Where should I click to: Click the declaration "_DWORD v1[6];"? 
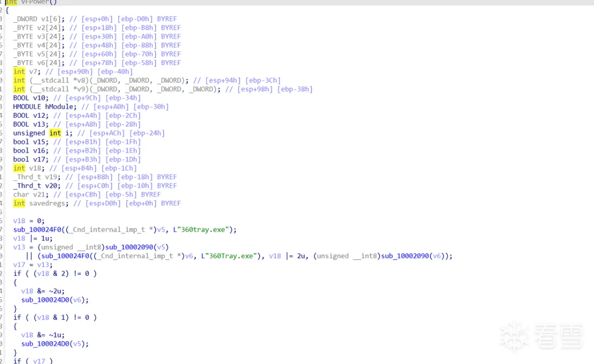39,19
